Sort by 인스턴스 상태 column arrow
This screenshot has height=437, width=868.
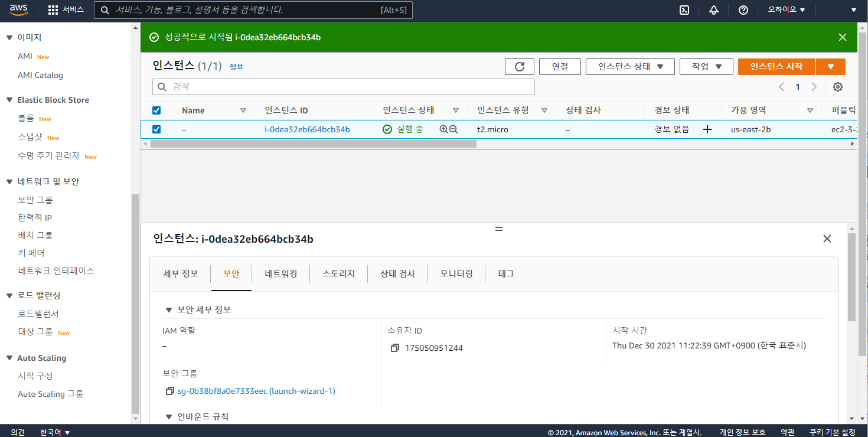pyautogui.click(x=456, y=110)
